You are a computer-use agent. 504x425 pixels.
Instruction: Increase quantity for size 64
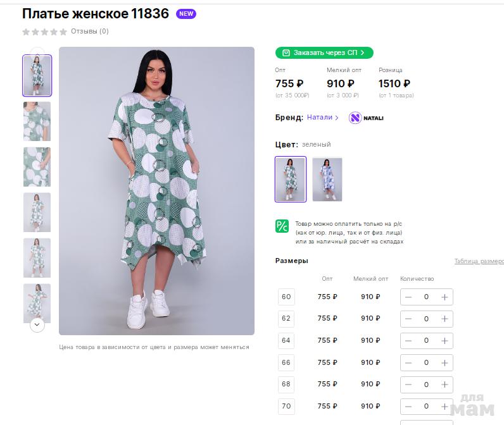click(444, 341)
